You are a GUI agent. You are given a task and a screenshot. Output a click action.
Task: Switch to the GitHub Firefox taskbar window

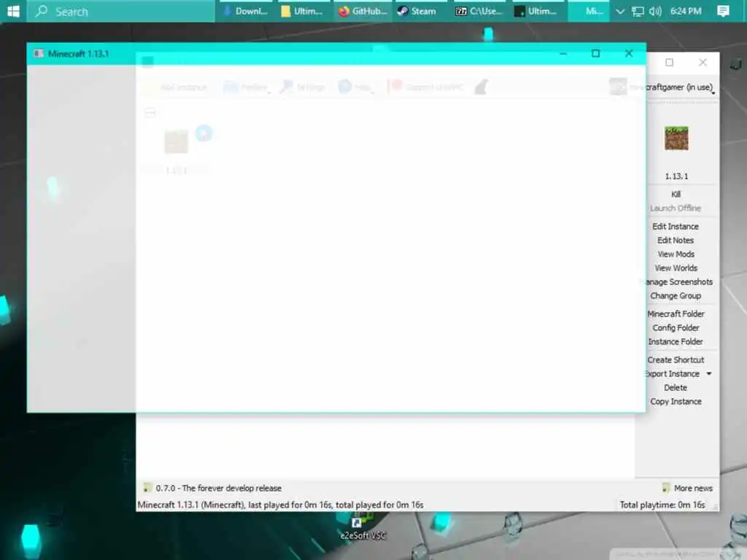tap(364, 11)
